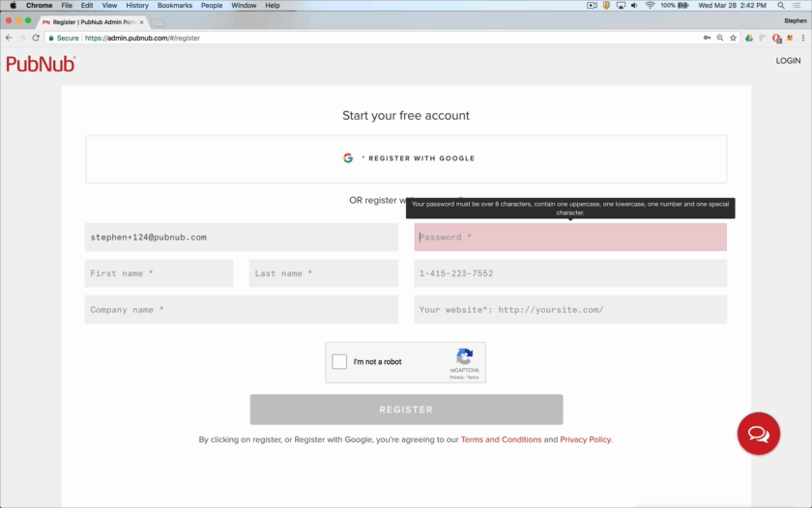Open the Chrome menu
812x508 pixels.
click(40, 5)
